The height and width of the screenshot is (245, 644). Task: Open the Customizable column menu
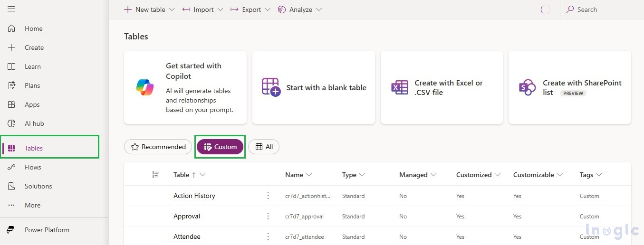538,175
